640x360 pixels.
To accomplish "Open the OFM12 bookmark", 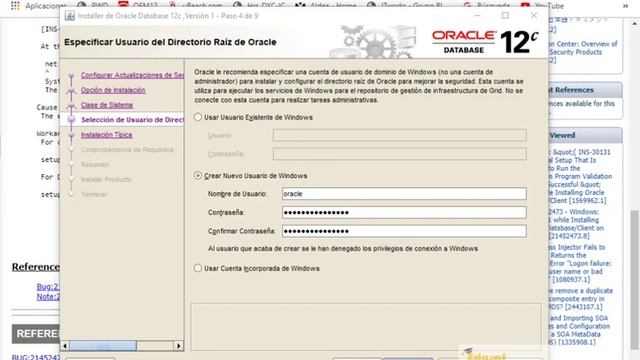I will pos(138,6).
